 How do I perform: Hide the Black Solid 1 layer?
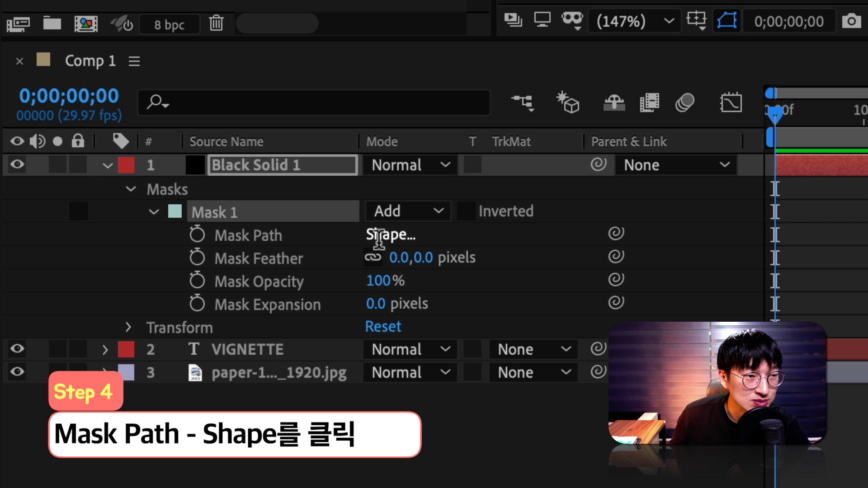(17, 164)
